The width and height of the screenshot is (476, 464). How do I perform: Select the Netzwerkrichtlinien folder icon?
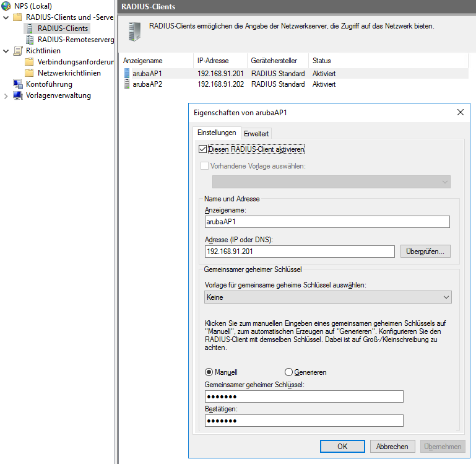point(29,73)
